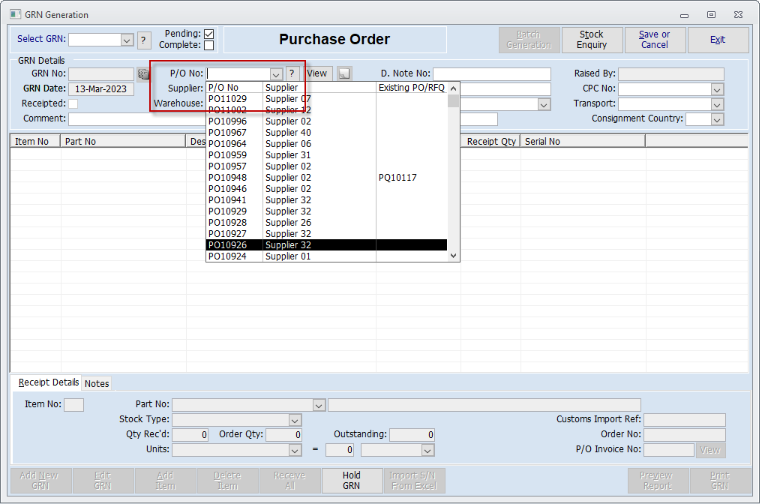
Task: Open the Transport dropdown
Action: tap(717, 104)
